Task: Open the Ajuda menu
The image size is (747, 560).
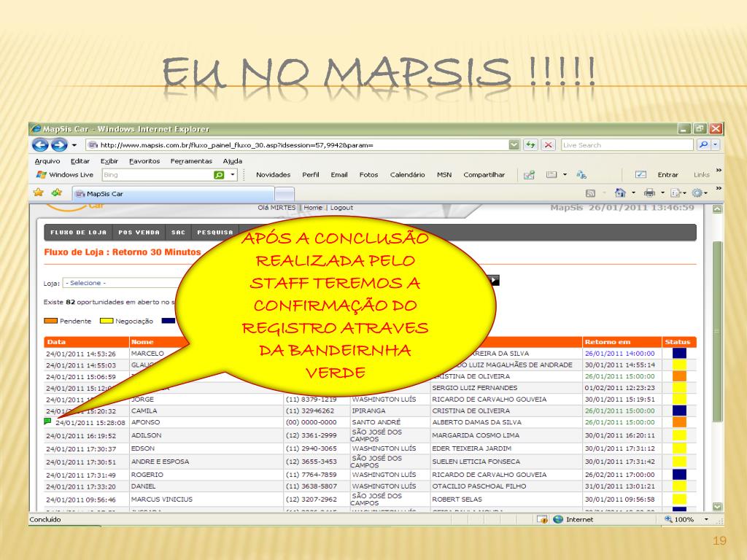Action: [x=233, y=161]
